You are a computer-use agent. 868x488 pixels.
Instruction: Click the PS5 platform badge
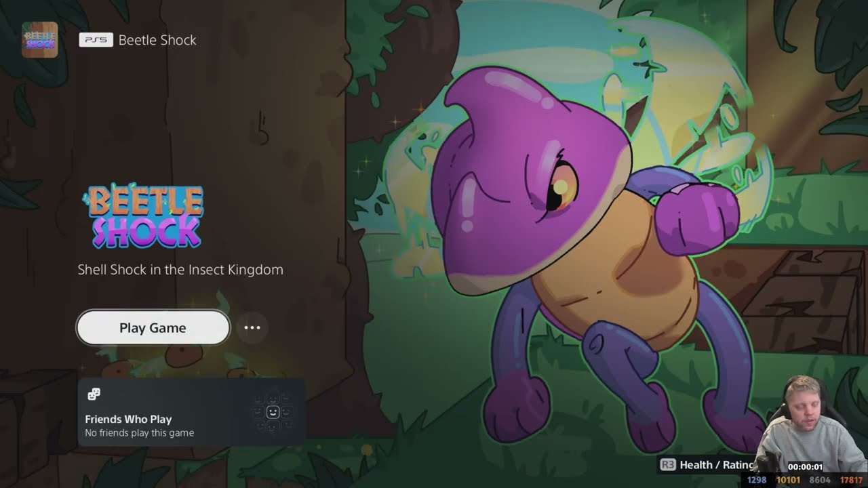(x=96, y=40)
